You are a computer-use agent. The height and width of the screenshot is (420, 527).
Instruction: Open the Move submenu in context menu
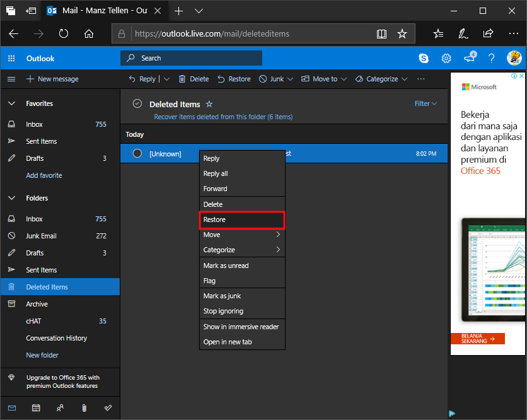coord(242,235)
